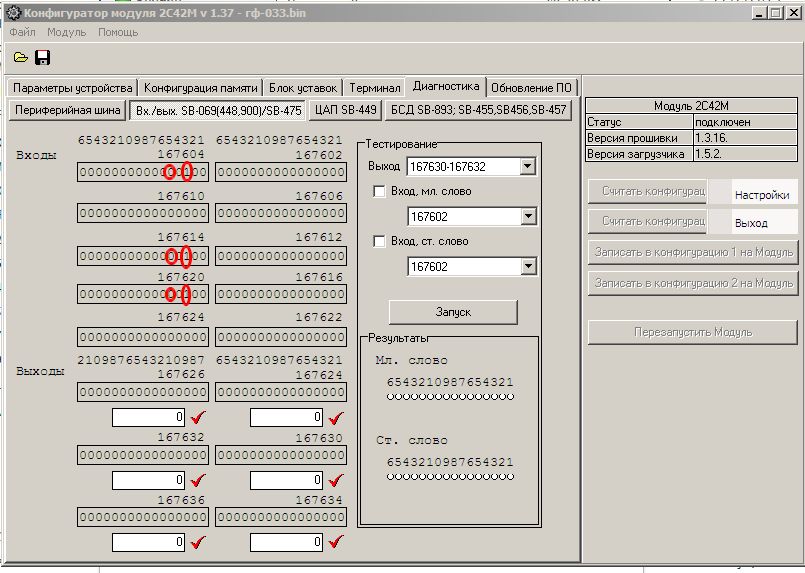Switch to 'Параметры устройства' tab
The height and width of the screenshot is (573, 805).
point(72,88)
